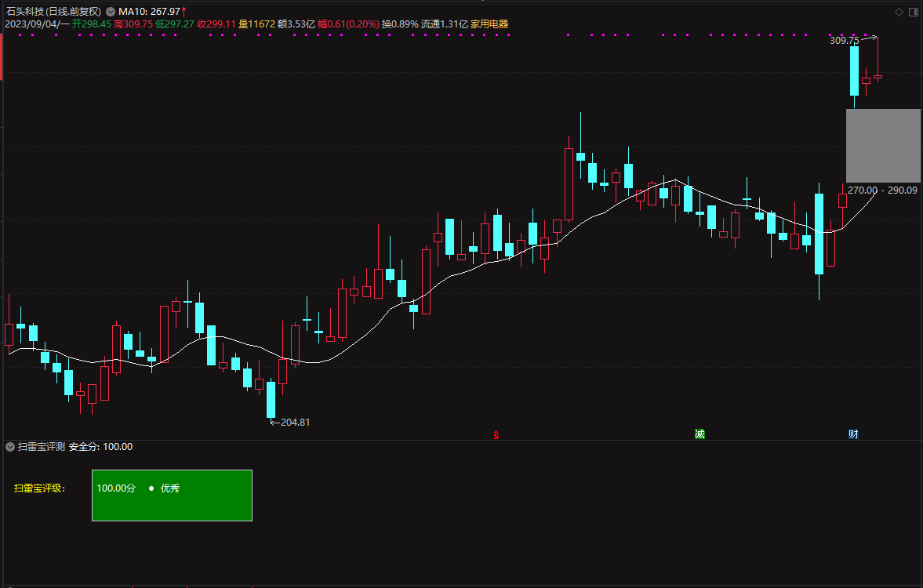
Task: Click the float shares 流通1.31亿
Action: coord(445,24)
